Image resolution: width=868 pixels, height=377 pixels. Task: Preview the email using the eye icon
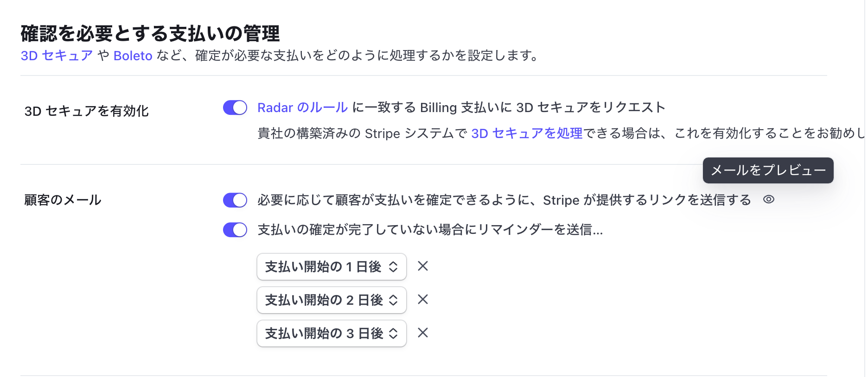(x=770, y=200)
